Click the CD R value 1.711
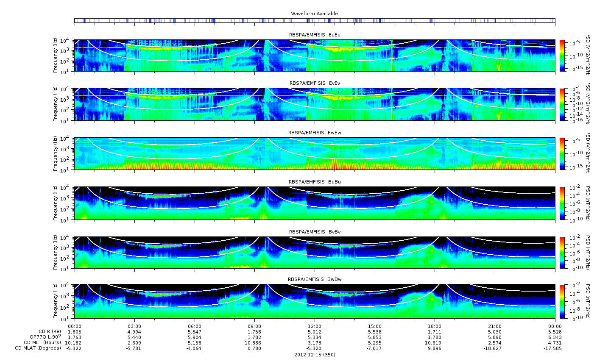 (435, 331)
